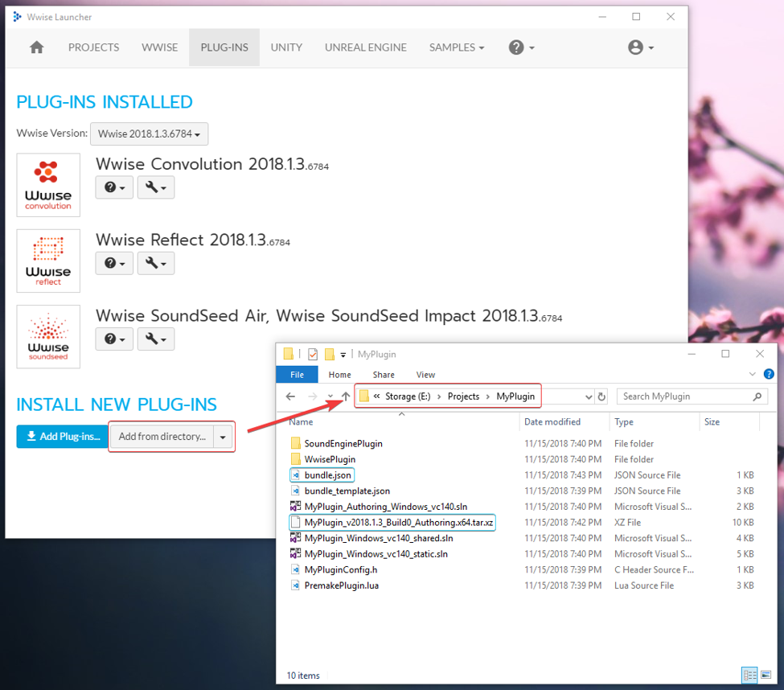Select MyPlugin_Windows_vc140_shared.sln file
The image size is (784, 690).
(379, 538)
